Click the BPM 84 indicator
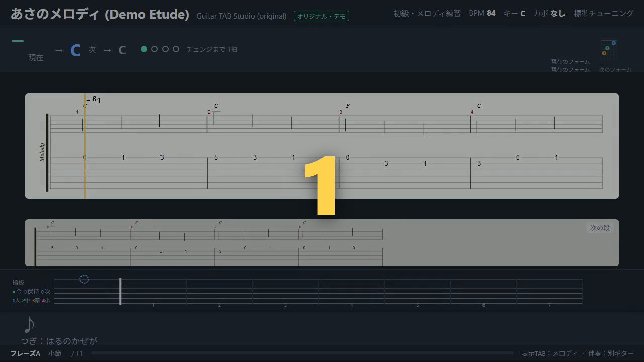 point(482,13)
